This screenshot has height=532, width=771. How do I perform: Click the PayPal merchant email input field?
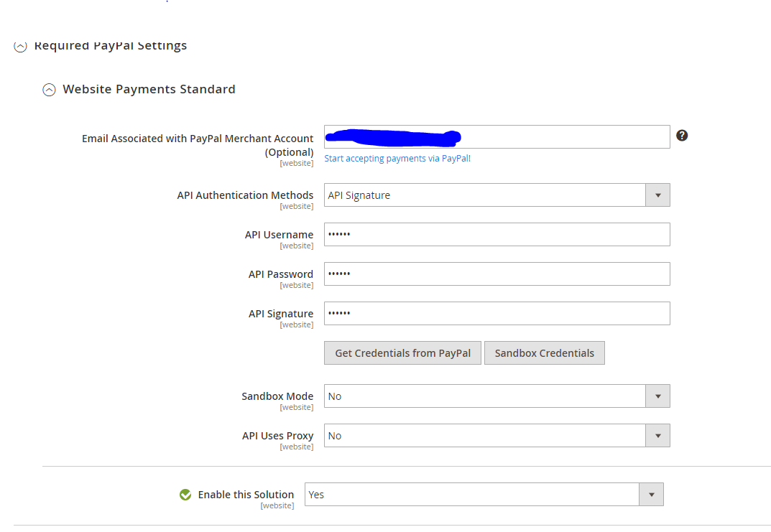point(497,136)
